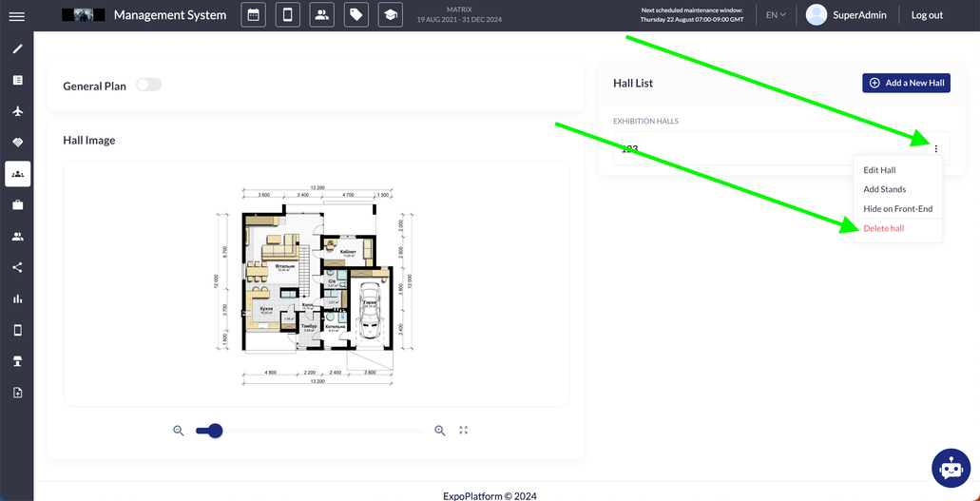
Task: Click the EXHIBITION HALLS label
Action: (x=645, y=121)
